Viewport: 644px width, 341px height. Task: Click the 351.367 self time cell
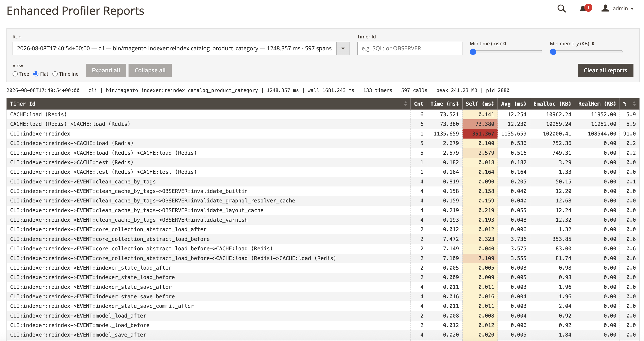480,134
